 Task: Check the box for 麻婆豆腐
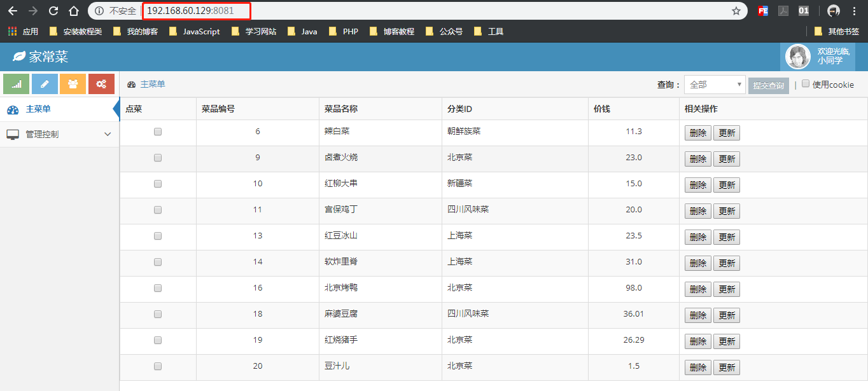click(158, 314)
